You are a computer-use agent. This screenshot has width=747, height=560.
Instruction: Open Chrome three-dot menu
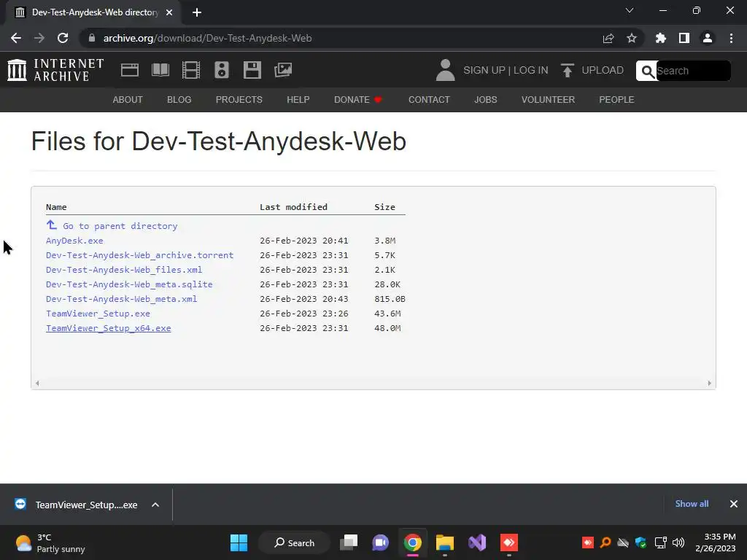731,38
